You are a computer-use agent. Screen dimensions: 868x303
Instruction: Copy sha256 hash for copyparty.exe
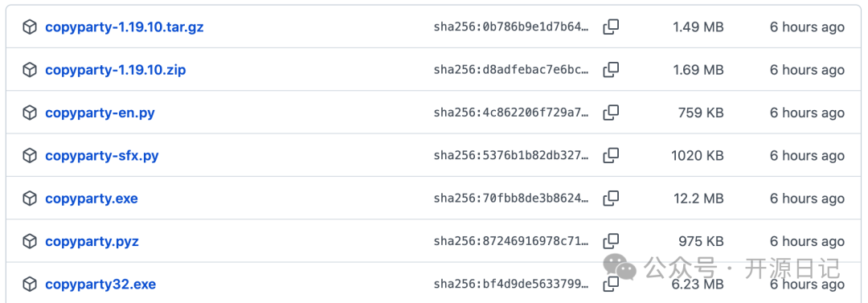[x=611, y=199]
